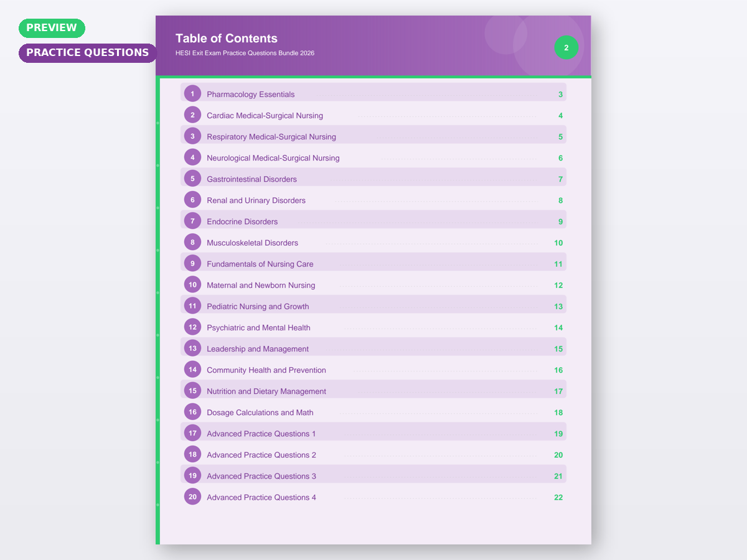Click the chapter 20 circle badge
The height and width of the screenshot is (560, 747).
point(192,496)
